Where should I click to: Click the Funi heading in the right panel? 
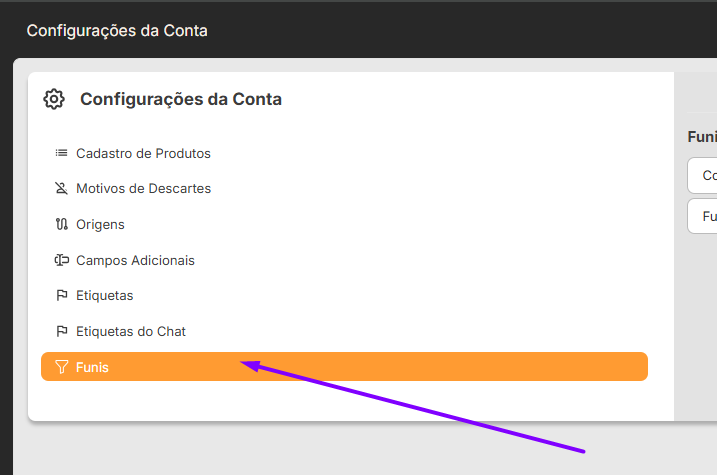tap(702, 137)
